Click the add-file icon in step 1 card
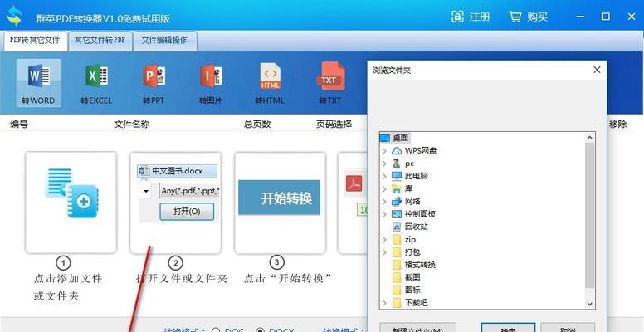The height and width of the screenshot is (332, 644). [71, 193]
